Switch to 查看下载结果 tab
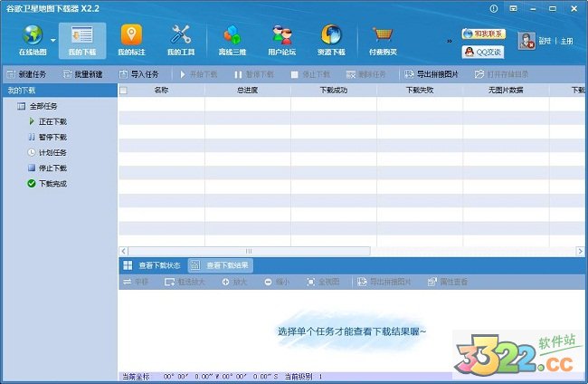Viewport: 588px width, 384px height. tap(221, 265)
